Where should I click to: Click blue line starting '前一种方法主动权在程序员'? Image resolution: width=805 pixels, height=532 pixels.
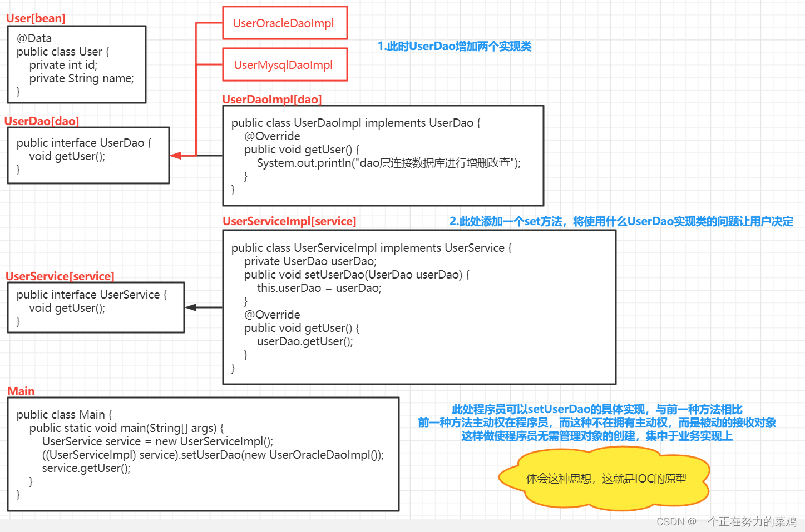point(597,422)
